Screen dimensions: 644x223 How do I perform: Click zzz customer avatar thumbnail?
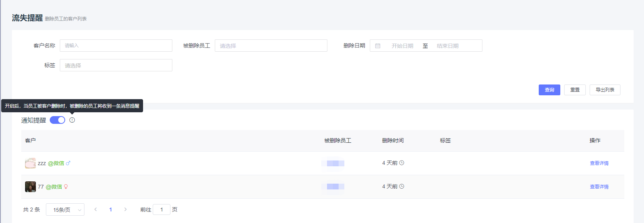point(30,163)
